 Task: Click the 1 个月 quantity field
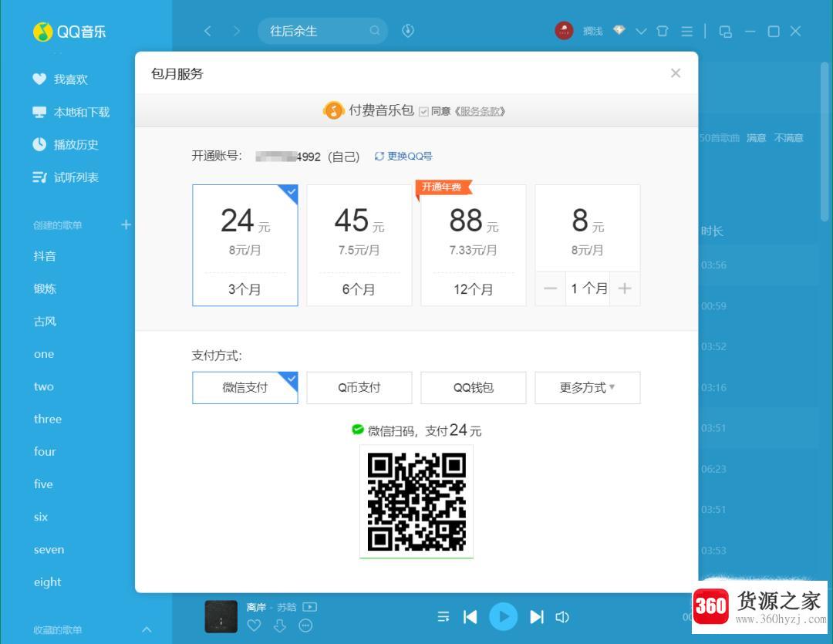(x=588, y=288)
